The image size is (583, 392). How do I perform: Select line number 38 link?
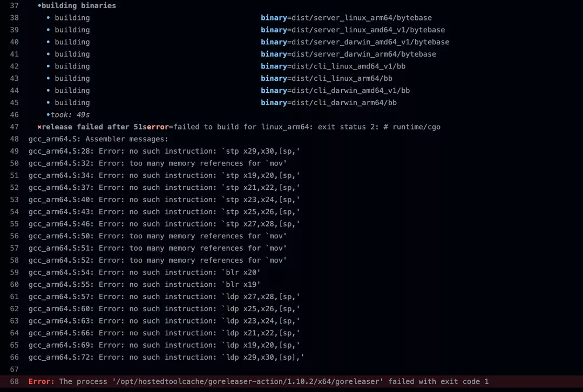point(14,18)
